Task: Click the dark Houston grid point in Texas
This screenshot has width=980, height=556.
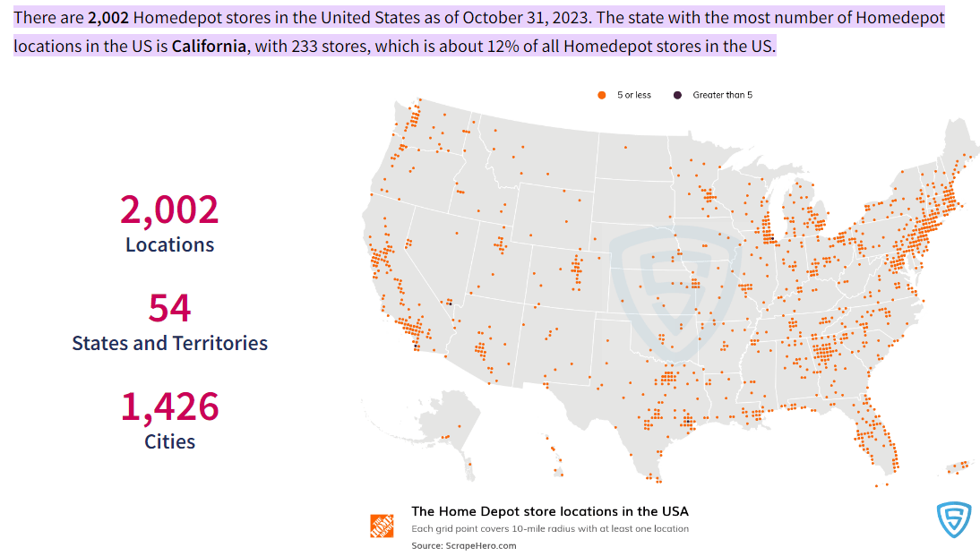Action: pyautogui.click(x=687, y=420)
